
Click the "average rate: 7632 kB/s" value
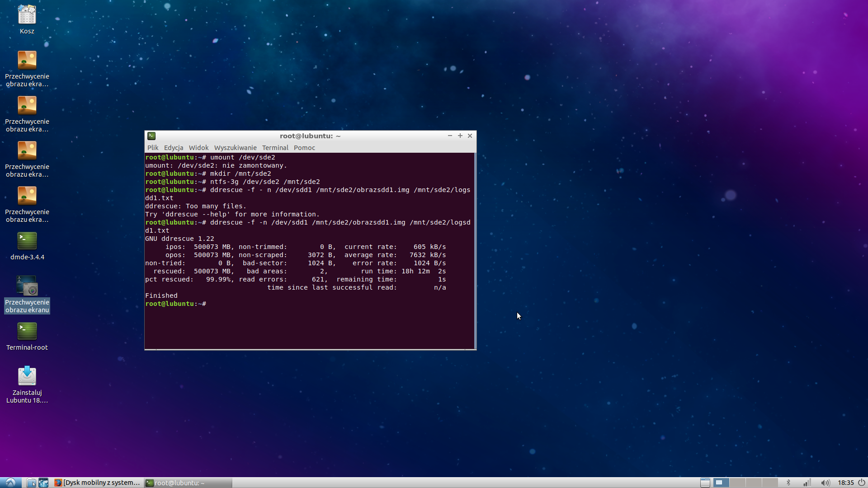pyautogui.click(x=395, y=255)
